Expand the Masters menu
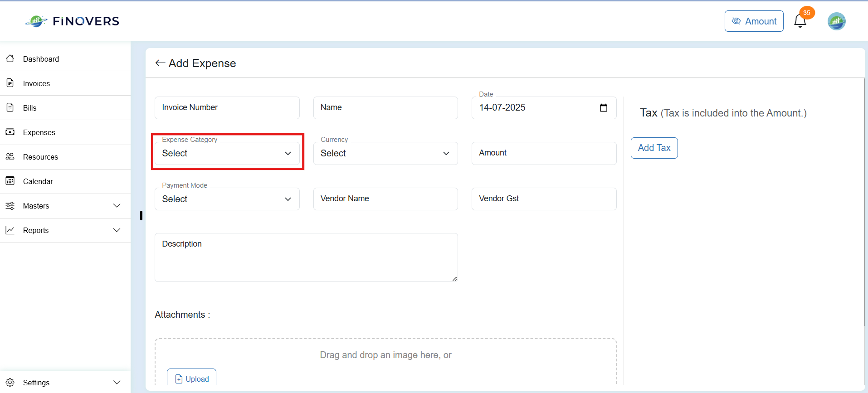Screen dimensions: 868x393 [x=65, y=206]
